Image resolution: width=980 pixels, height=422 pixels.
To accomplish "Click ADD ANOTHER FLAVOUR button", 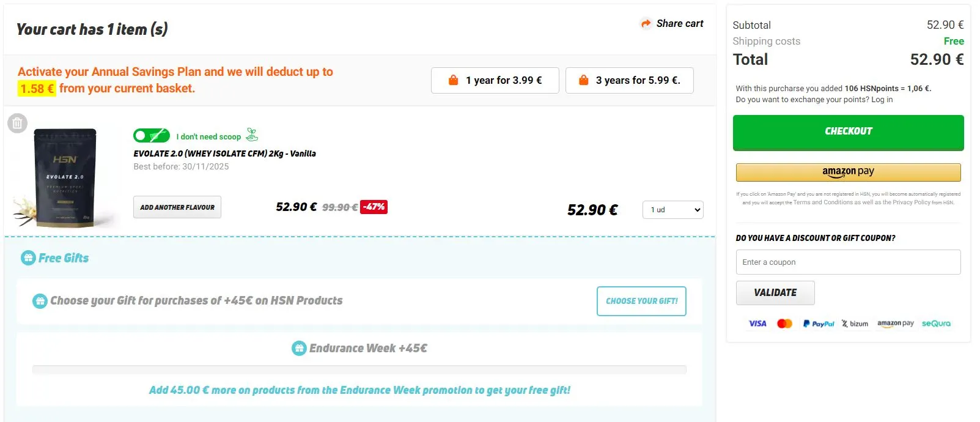I will click(177, 207).
